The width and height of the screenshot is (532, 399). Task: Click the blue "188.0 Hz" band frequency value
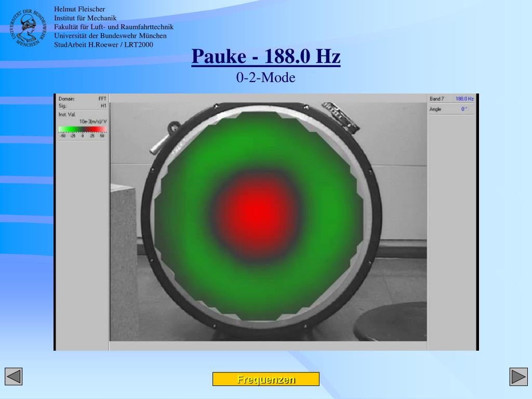coord(464,99)
